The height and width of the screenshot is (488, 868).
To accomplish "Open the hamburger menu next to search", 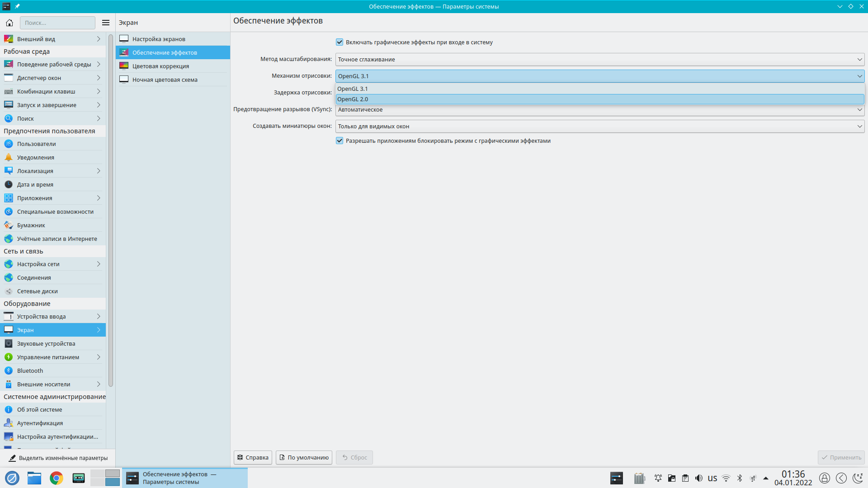I will tap(105, 23).
